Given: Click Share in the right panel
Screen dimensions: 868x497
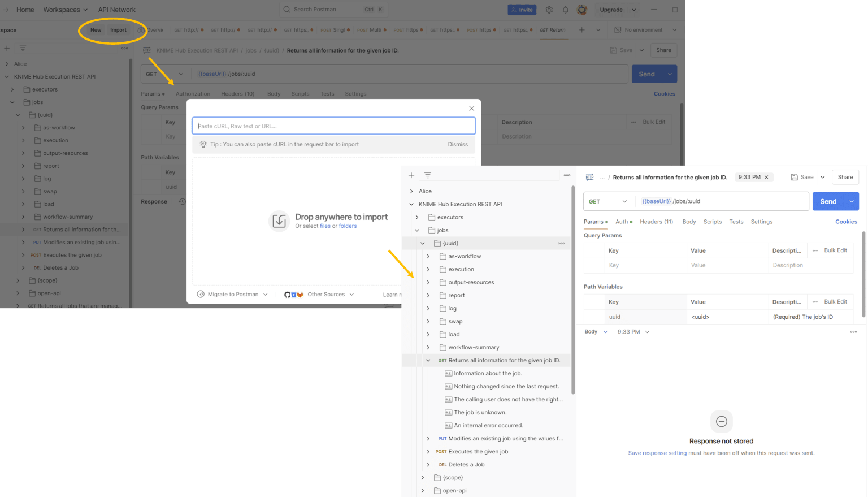Looking at the screenshot, I should [845, 177].
